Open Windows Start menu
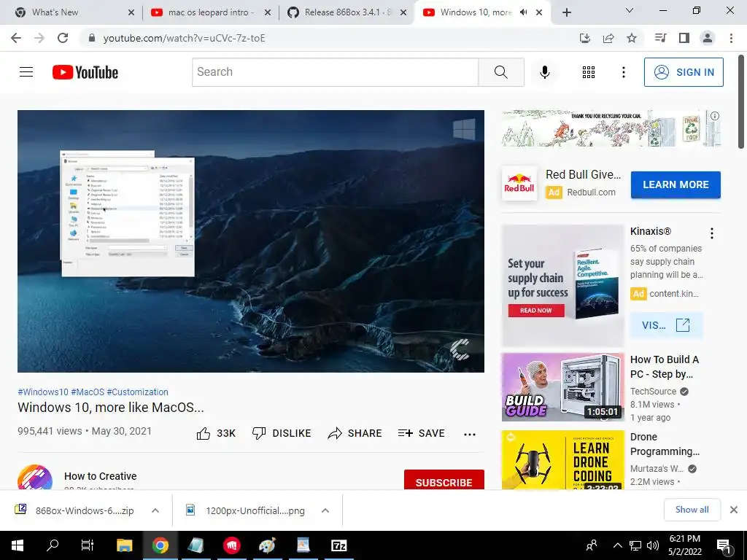 (x=18, y=545)
